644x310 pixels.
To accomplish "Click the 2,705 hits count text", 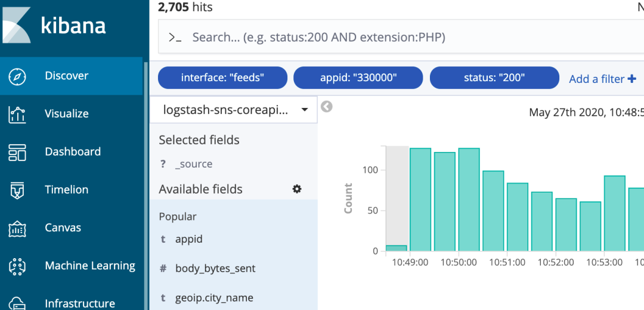I will [185, 7].
